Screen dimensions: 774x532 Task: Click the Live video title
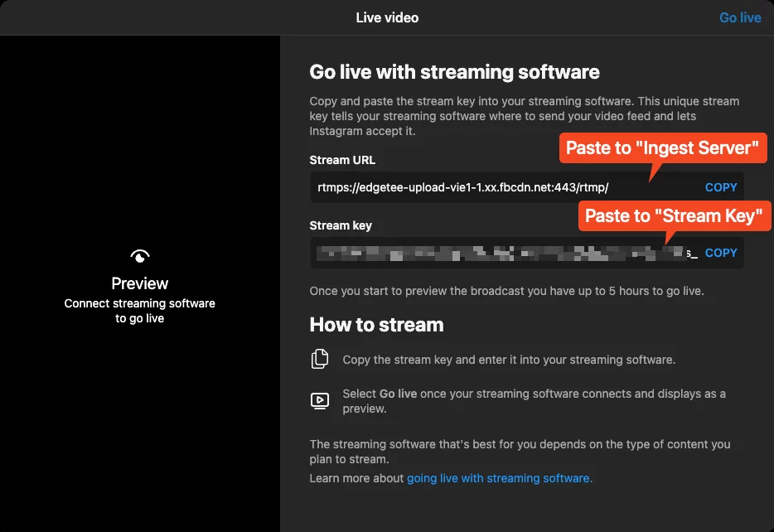coord(387,17)
